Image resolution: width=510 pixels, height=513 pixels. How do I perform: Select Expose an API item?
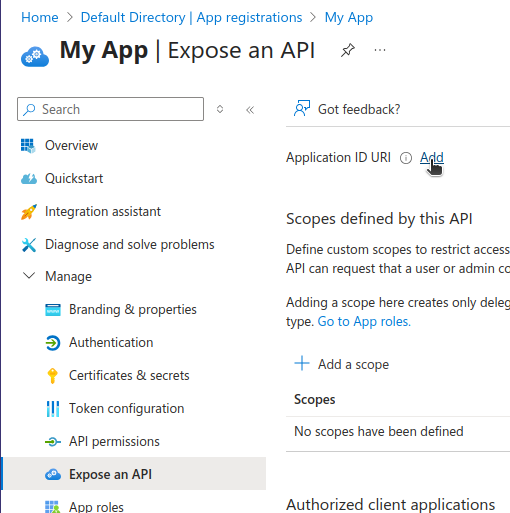133,474
